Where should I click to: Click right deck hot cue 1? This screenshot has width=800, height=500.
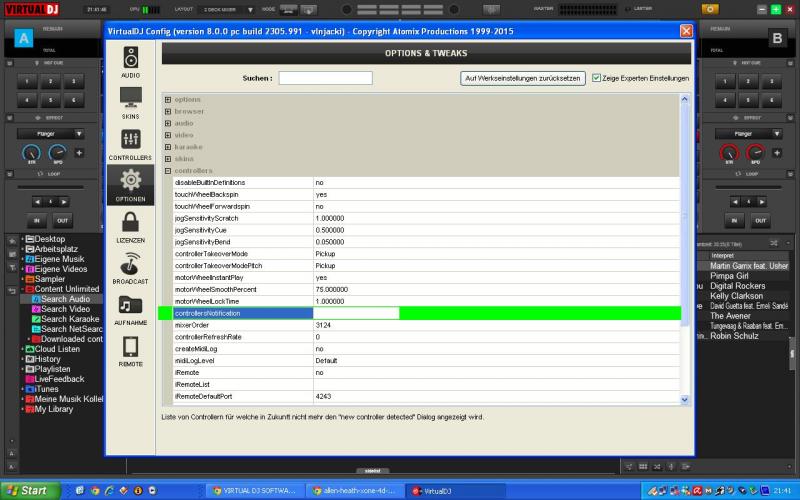[725, 81]
